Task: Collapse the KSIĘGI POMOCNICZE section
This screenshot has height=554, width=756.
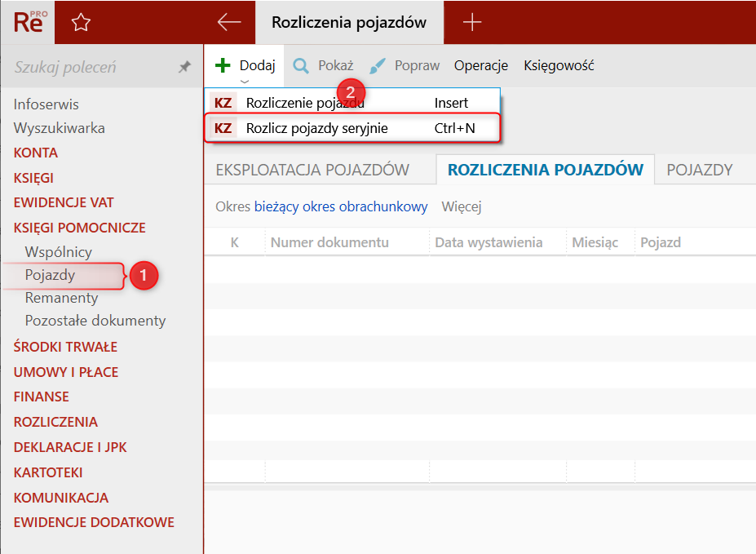Action: coord(80,228)
